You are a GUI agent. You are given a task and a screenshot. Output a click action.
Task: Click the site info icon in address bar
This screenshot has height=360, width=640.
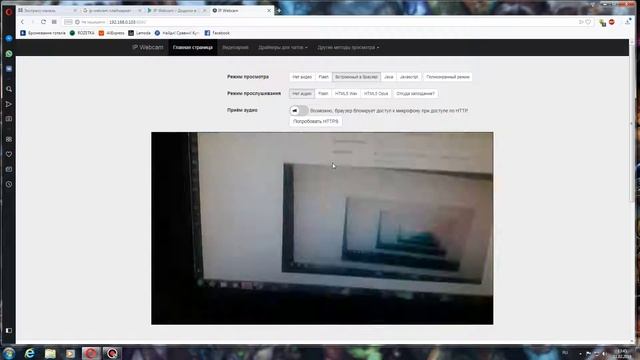coord(77,22)
